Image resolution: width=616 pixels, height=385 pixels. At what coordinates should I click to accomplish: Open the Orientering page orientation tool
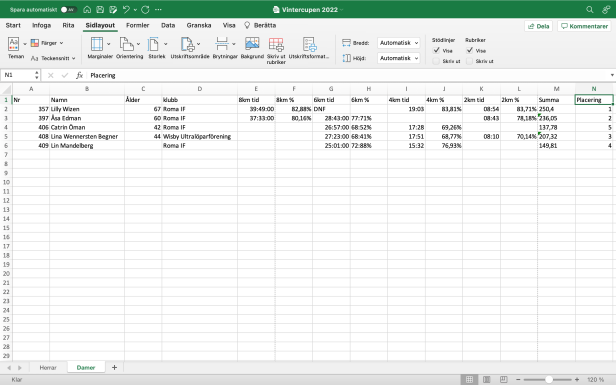(129, 48)
